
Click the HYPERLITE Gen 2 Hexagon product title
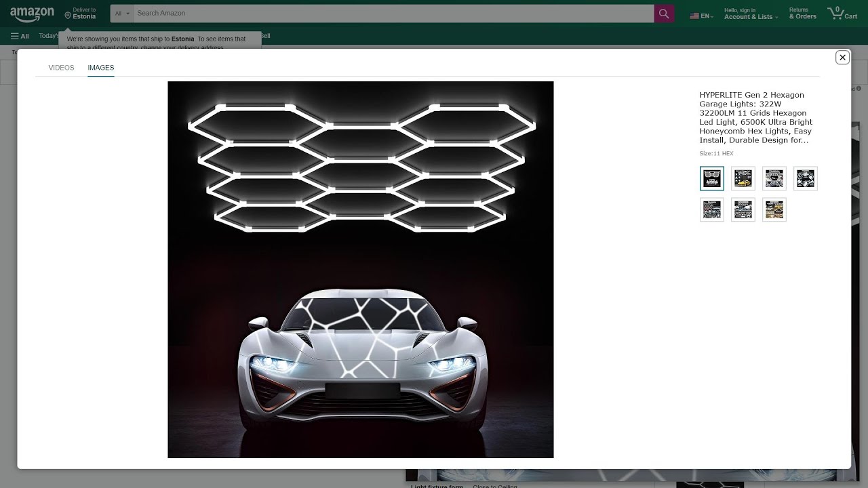[x=756, y=117]
